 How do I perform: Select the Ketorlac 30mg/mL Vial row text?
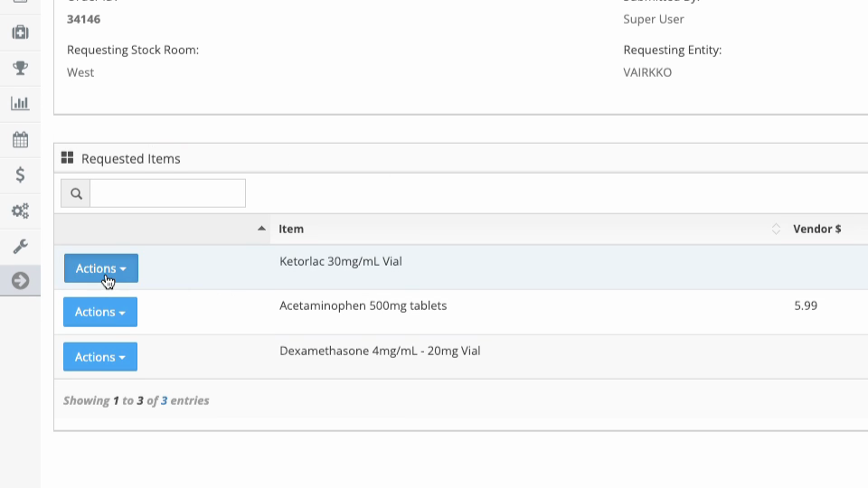pyautogui.click(x=341, y=261)
